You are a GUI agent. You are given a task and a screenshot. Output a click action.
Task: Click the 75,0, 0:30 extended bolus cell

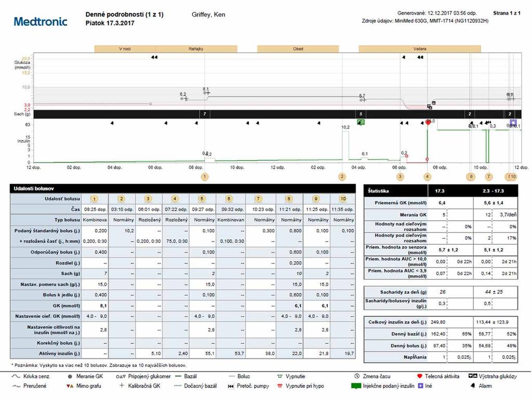click(176, 241)
